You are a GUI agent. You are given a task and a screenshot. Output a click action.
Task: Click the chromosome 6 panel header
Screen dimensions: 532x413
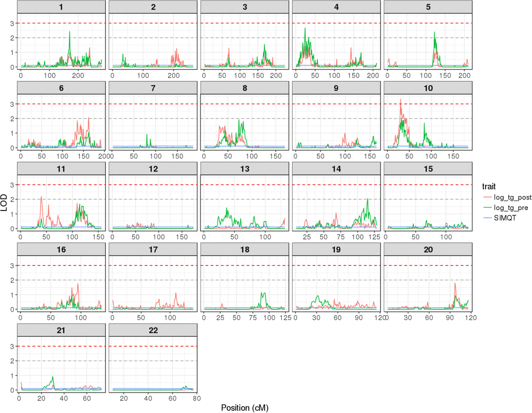61,88
